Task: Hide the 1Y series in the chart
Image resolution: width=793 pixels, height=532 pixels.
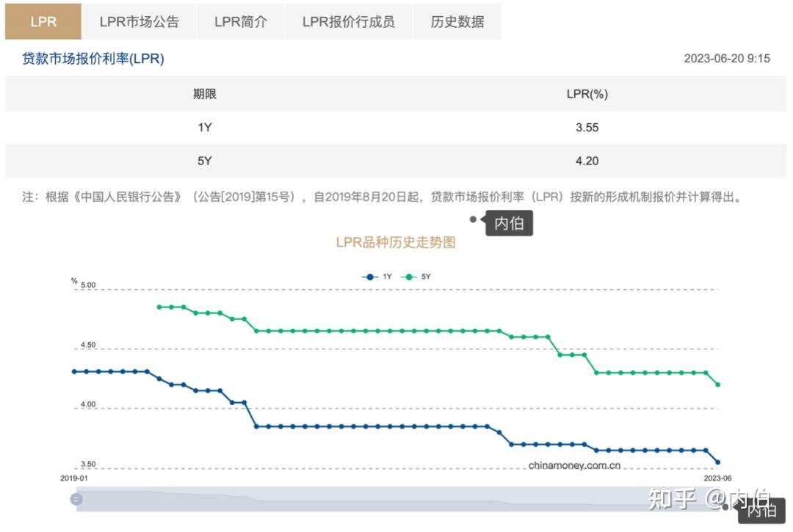Action: point(368,277)
